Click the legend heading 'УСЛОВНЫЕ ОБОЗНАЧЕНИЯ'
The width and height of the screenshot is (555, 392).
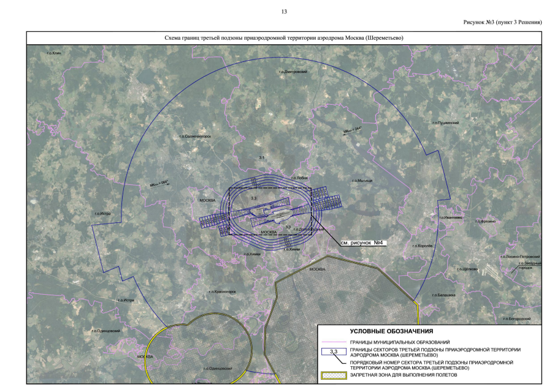point(391,331)
